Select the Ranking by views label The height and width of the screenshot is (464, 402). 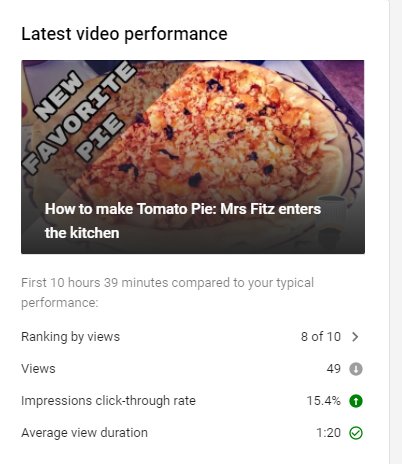pos(70,337)
